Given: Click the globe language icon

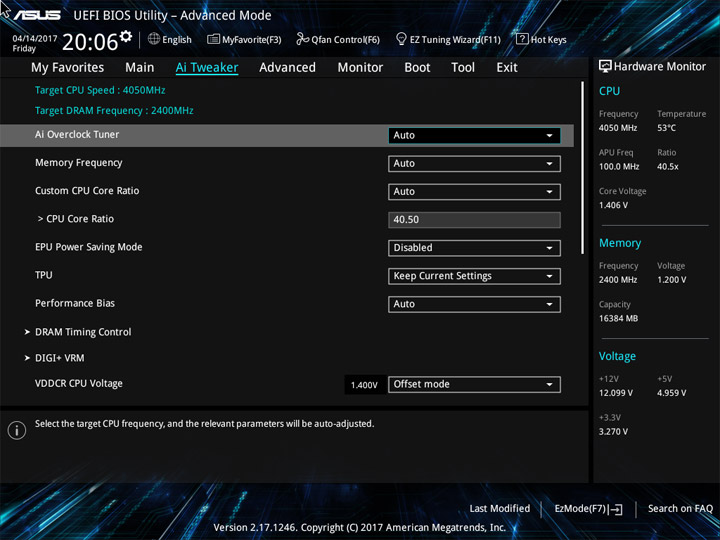Looking at the screenshot, I should point(154,39).
